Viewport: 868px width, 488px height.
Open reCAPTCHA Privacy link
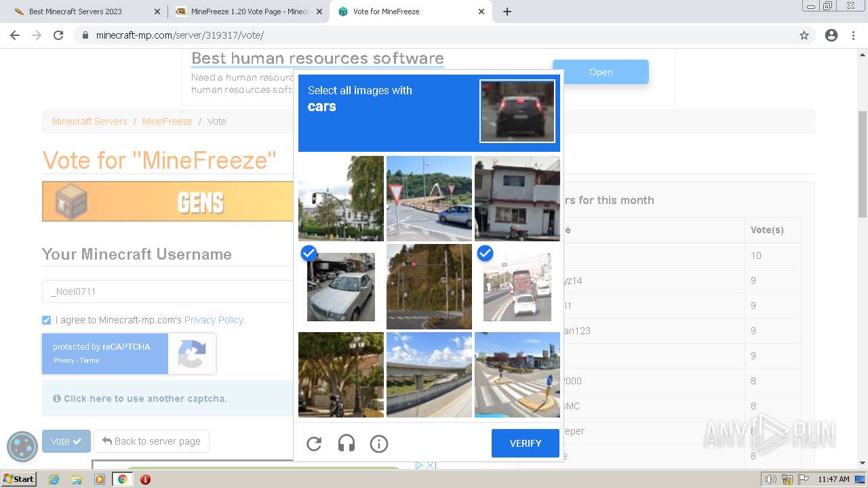(64, 361)
